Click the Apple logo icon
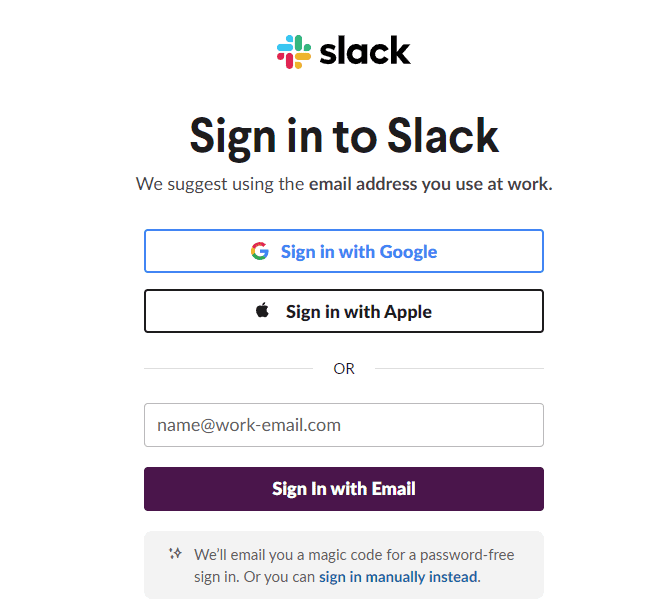 (x=263, y=311)
